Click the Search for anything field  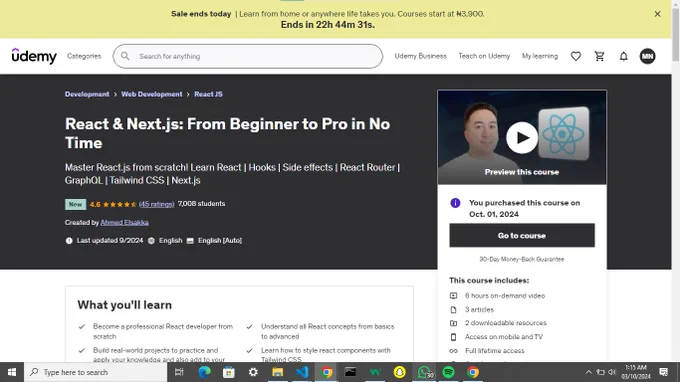[x=248, y=56]
